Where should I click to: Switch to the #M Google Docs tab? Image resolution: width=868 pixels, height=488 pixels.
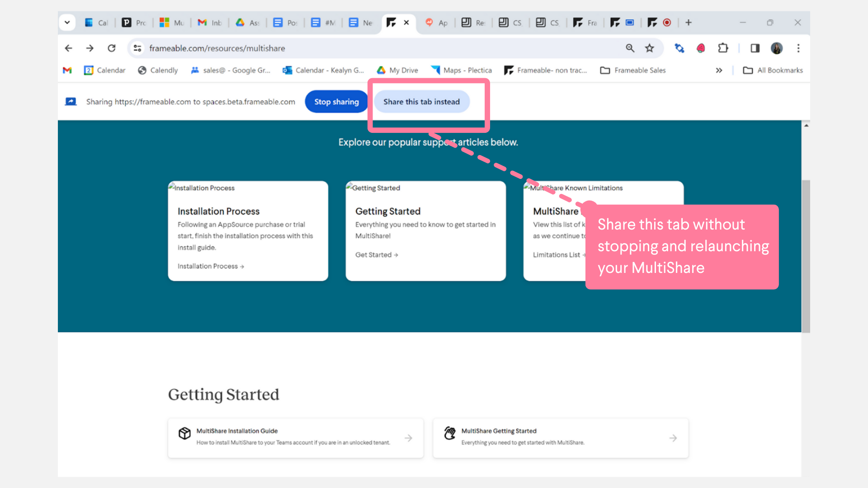click(x=323, y=23)
